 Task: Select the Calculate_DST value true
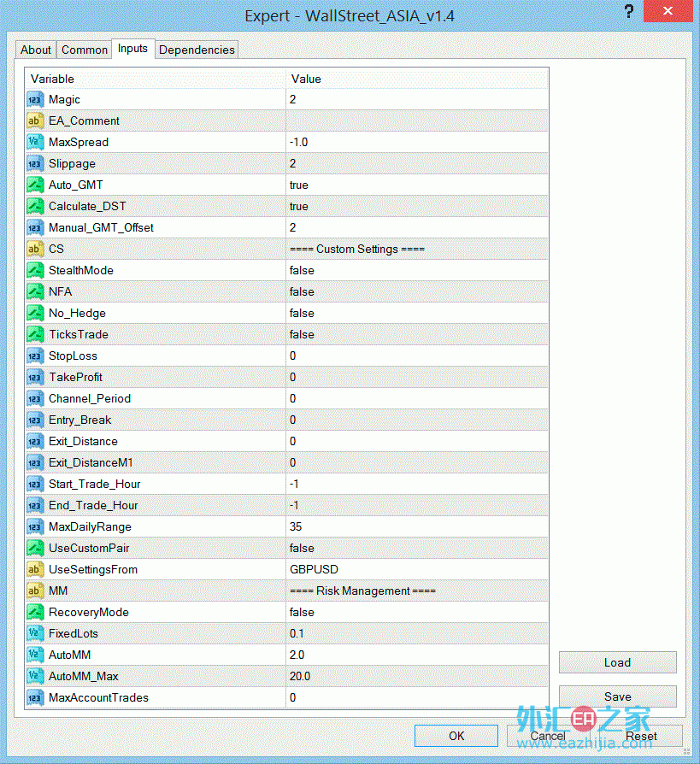click(299, 207)
